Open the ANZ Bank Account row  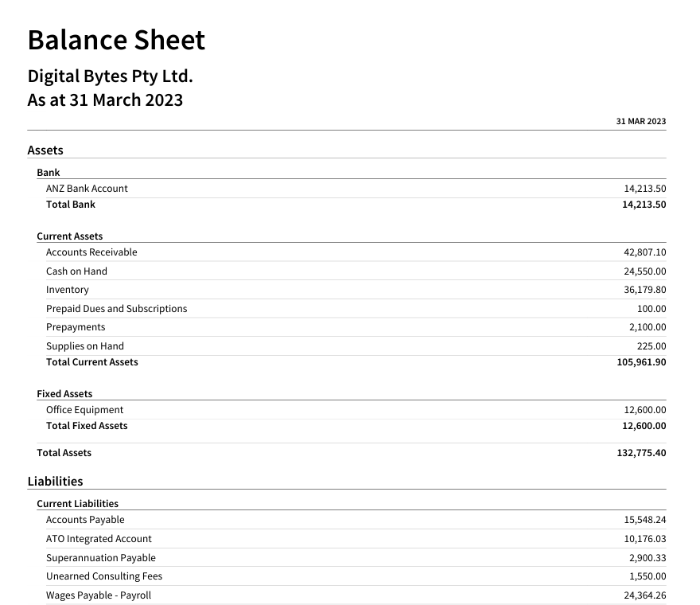(x=87, y=189)
